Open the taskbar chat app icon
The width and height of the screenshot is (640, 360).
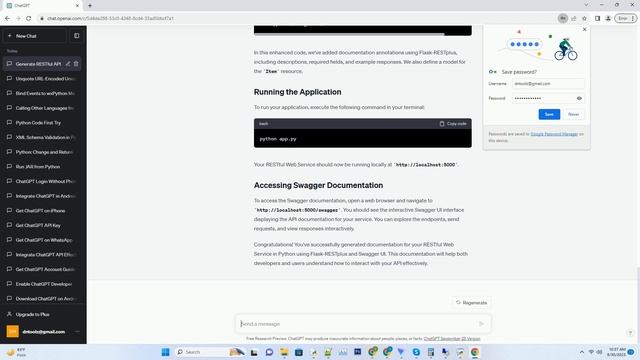269,352
